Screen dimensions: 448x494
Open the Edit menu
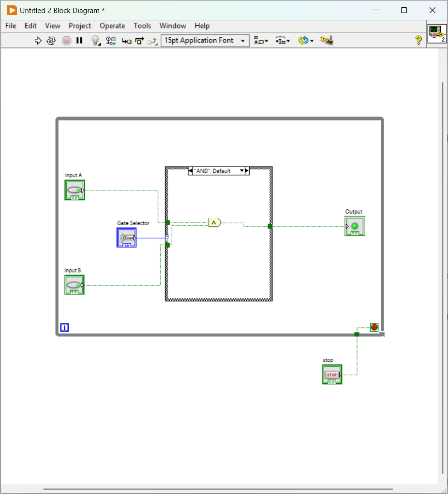[x=30, y=26]
